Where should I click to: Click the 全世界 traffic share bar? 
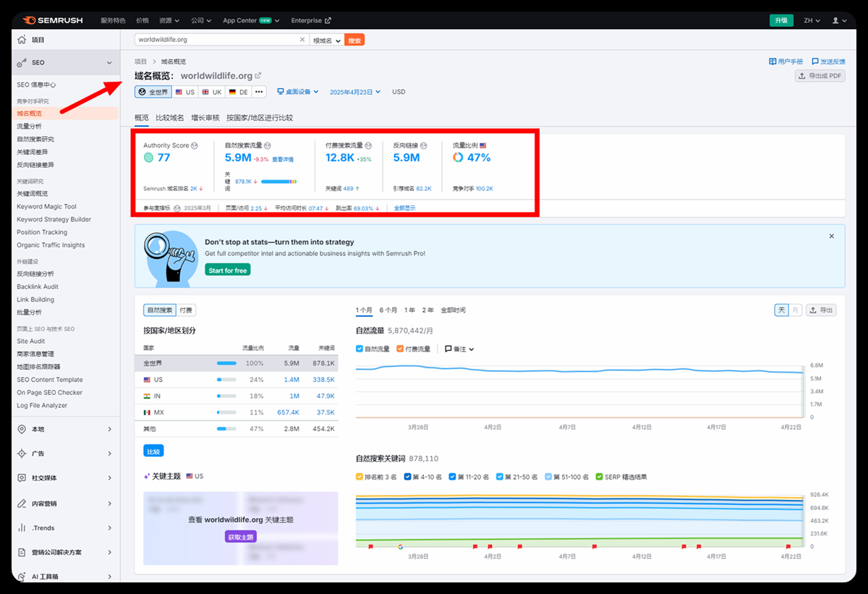click(226, 363)
